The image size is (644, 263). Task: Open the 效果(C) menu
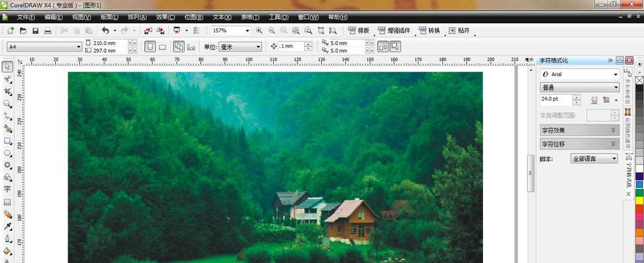click(166, 17)
